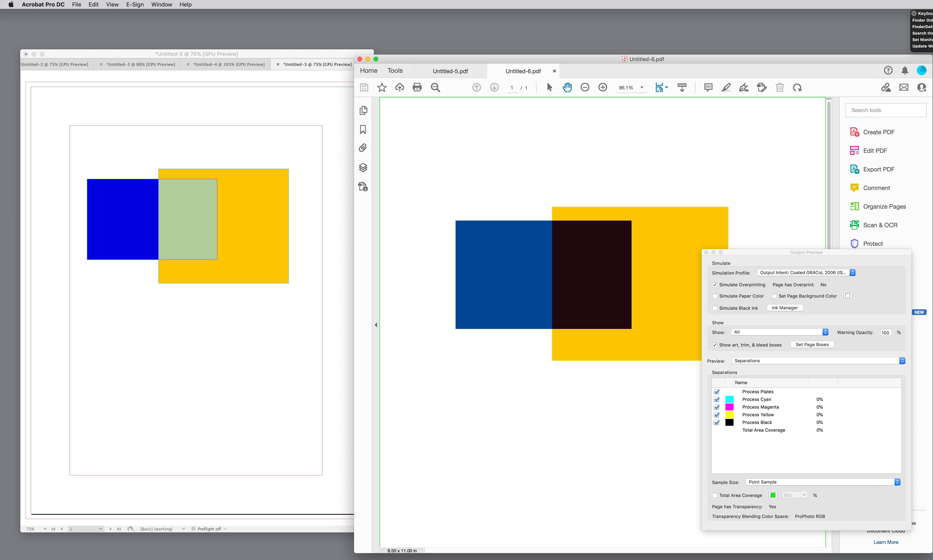Select the Hand pan tool
The width and height of the screenshot is (933, 560).
pos(567,88)
